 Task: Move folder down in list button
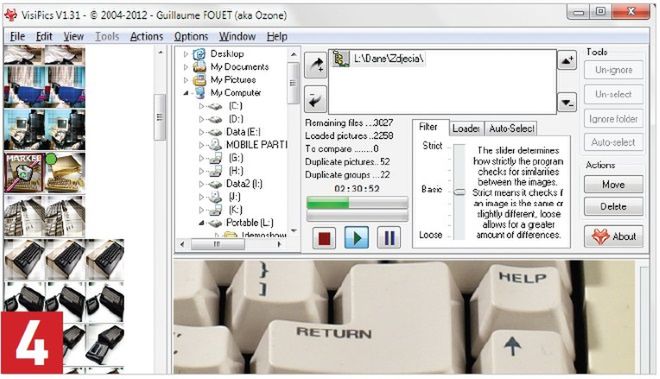point(567,102)
